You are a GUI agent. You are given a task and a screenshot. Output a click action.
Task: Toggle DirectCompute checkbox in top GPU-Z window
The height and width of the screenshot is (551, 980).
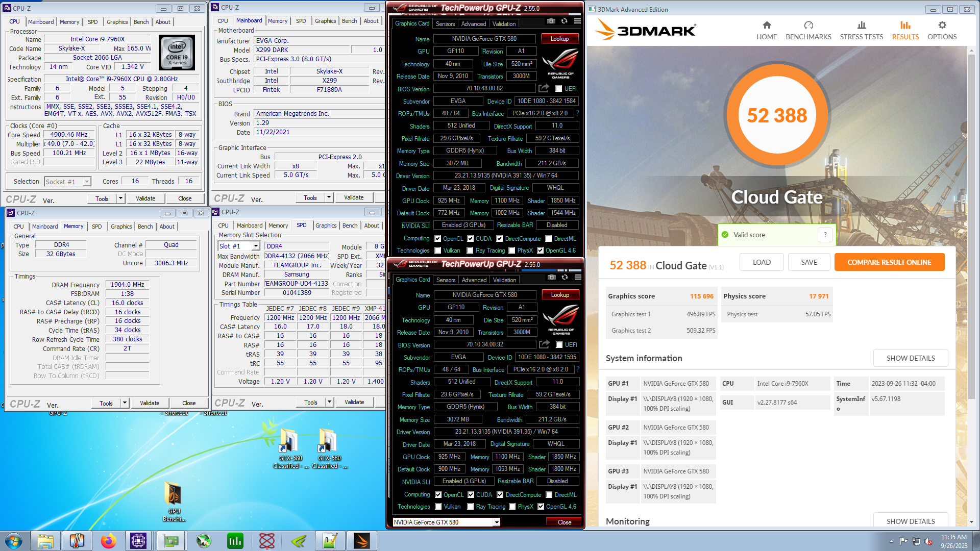tap(500, 239)
